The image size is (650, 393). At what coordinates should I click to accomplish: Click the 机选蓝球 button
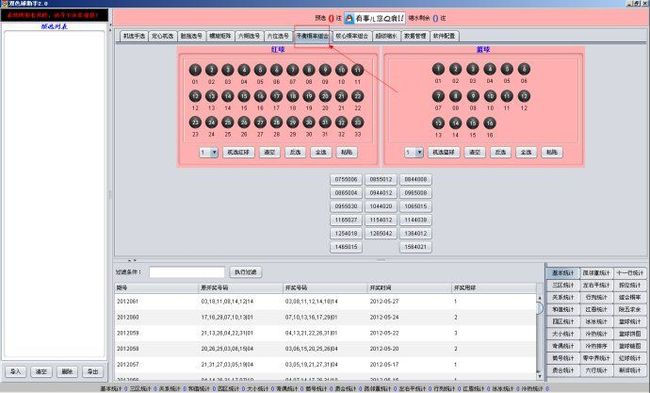pyautogui.click(x=444, y=153)
